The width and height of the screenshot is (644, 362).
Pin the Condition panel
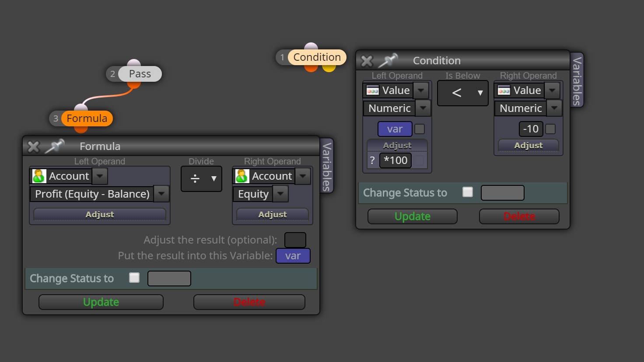coord(388,60)
